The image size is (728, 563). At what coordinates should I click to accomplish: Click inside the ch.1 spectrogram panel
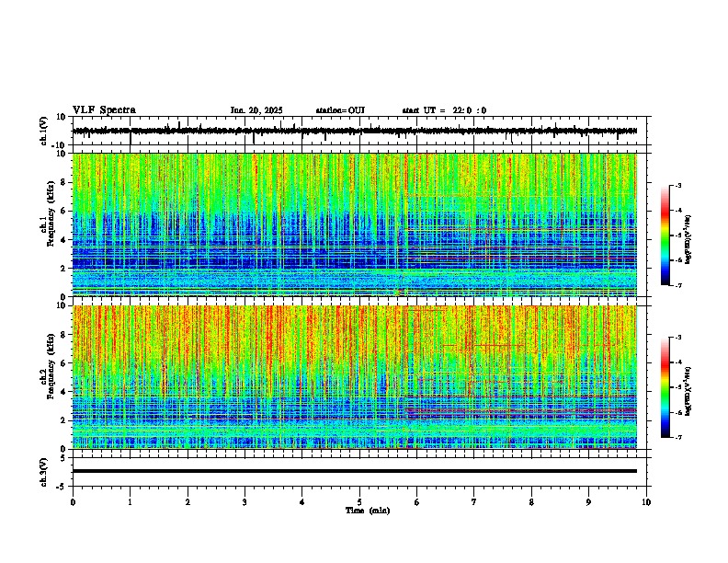point(355,224)
